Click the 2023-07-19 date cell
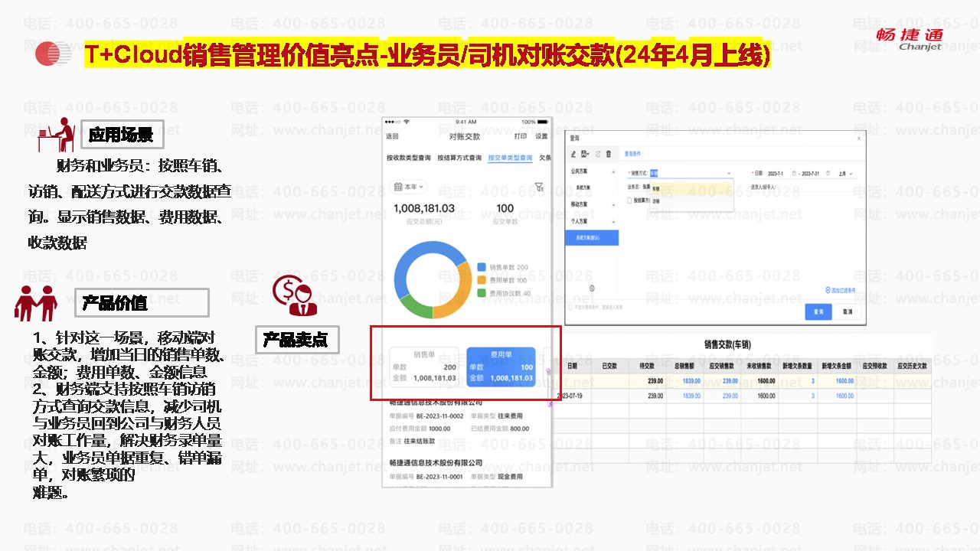 (573, 396)
